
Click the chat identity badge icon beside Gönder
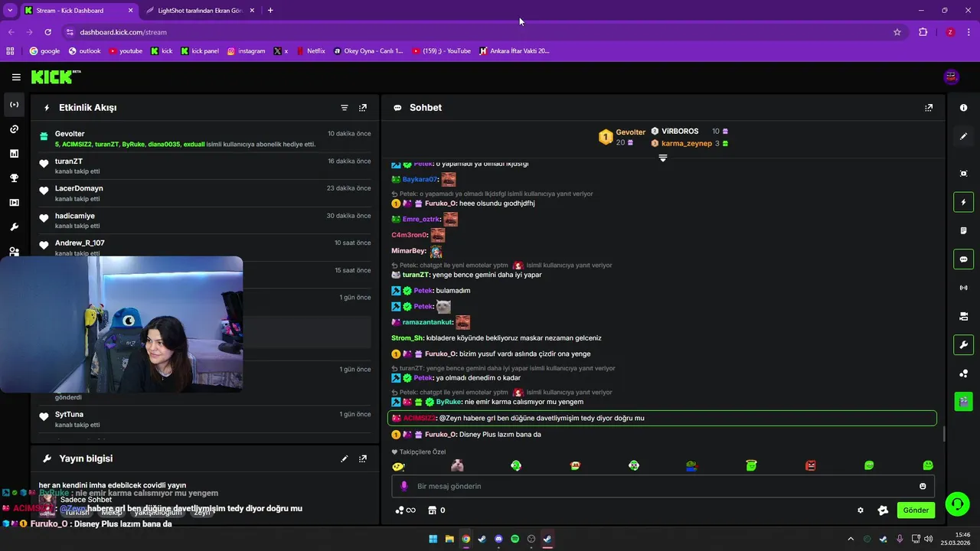[x=883, y=510]
